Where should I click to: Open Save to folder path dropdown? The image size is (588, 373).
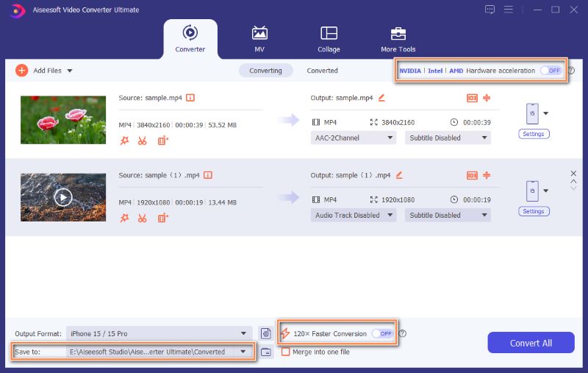[x=159, y=352]
